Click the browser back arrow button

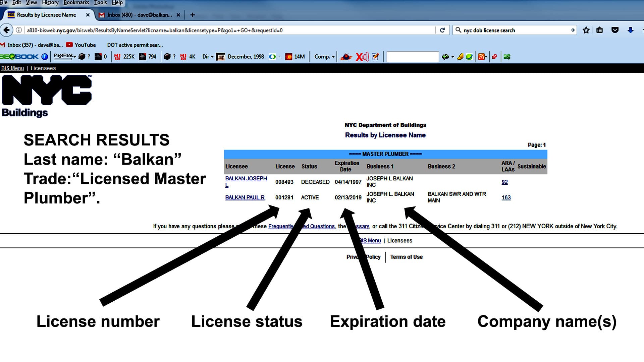click(x=6, y=30)
